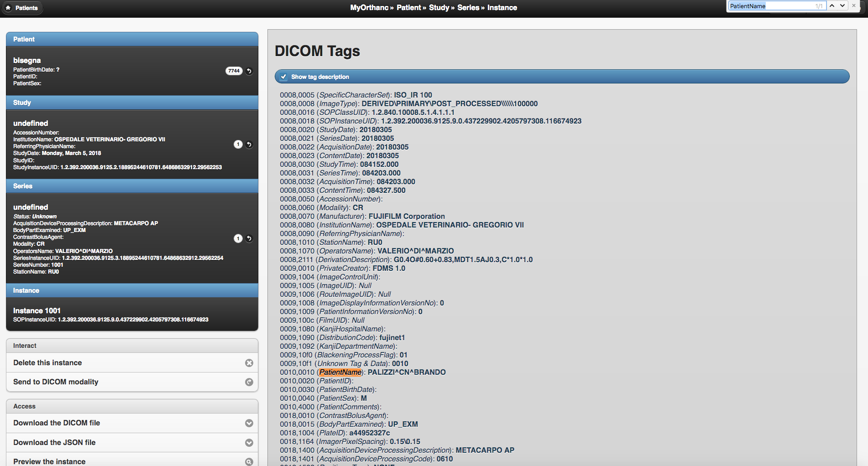Click the refresh icon in the Study panel

[x=249, y=144]
